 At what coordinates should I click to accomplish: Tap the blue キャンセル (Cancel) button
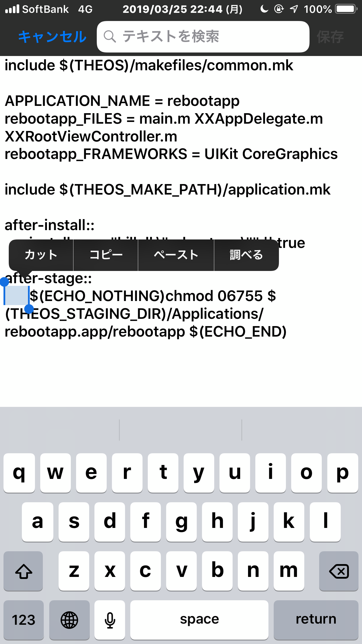[x=52, y=37]
